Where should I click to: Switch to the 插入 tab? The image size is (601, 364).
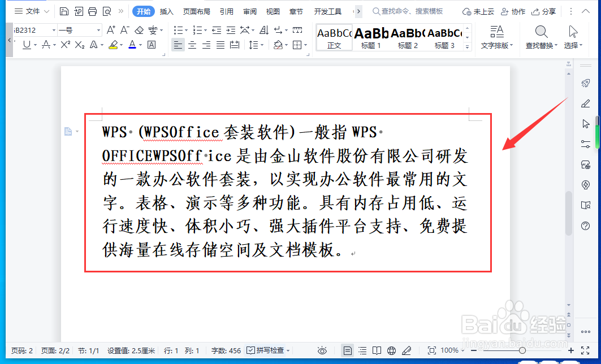coord(166,11)
